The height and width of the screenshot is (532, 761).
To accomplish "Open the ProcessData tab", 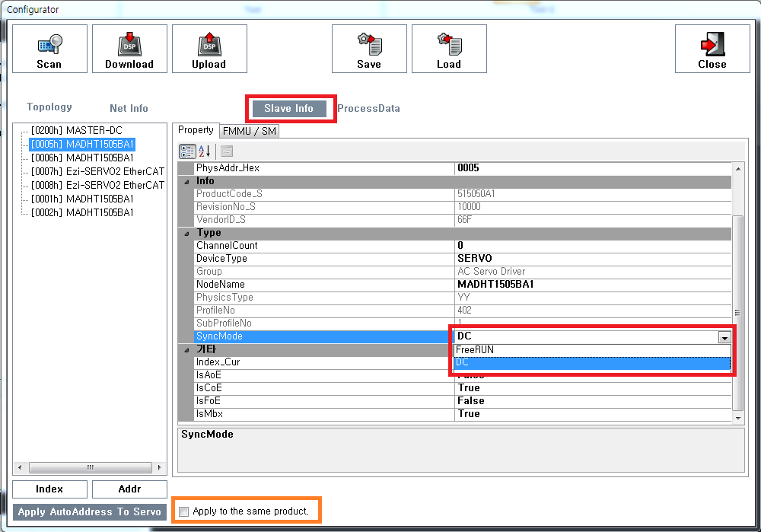I will [x=368, y=108].
